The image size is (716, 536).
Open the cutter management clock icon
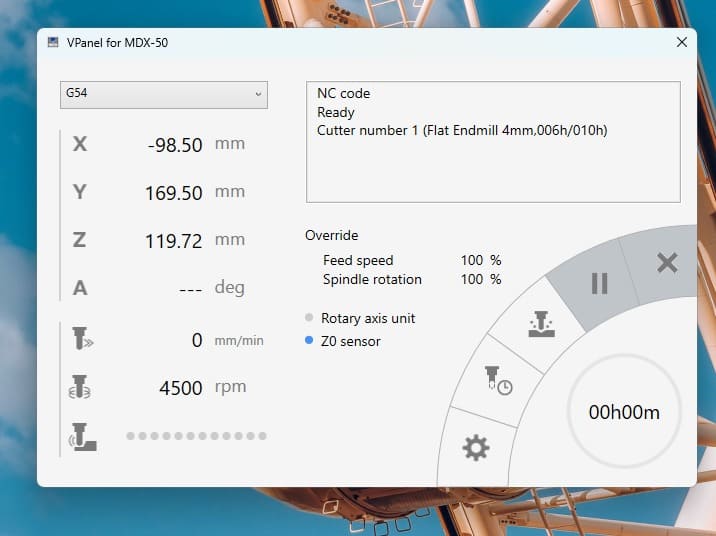click(x=498, y=380)
